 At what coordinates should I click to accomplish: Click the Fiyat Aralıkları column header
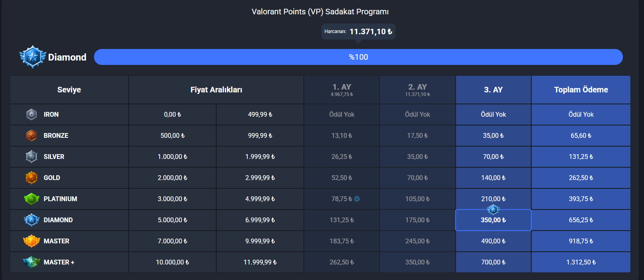(216, 90)
